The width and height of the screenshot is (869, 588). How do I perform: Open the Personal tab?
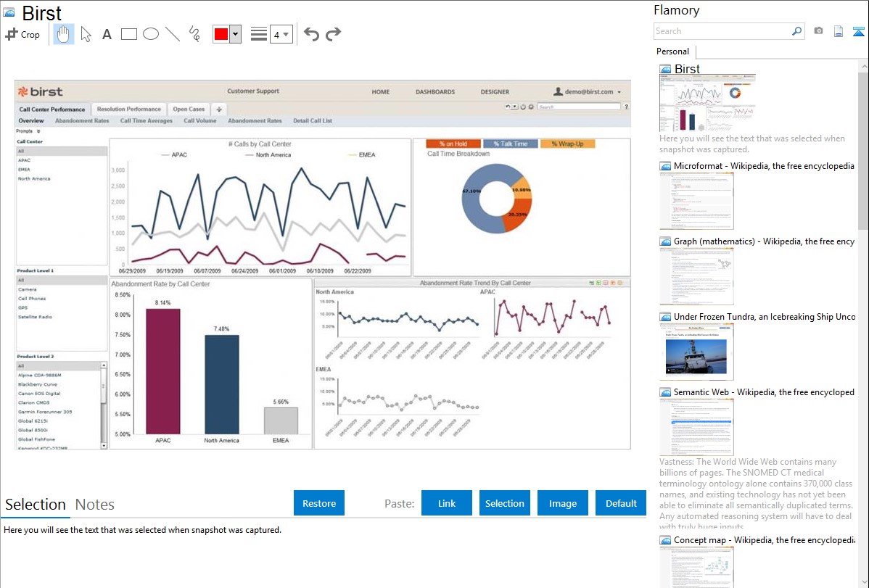[x=672, y=51]
